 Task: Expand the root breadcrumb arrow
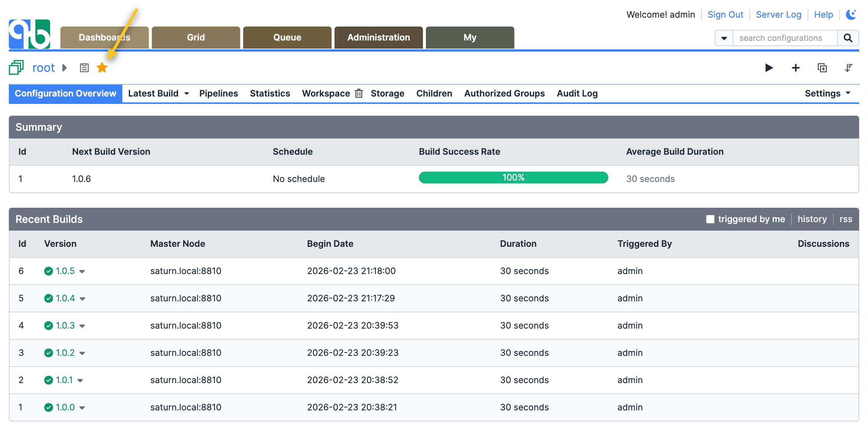pos(65,68)
